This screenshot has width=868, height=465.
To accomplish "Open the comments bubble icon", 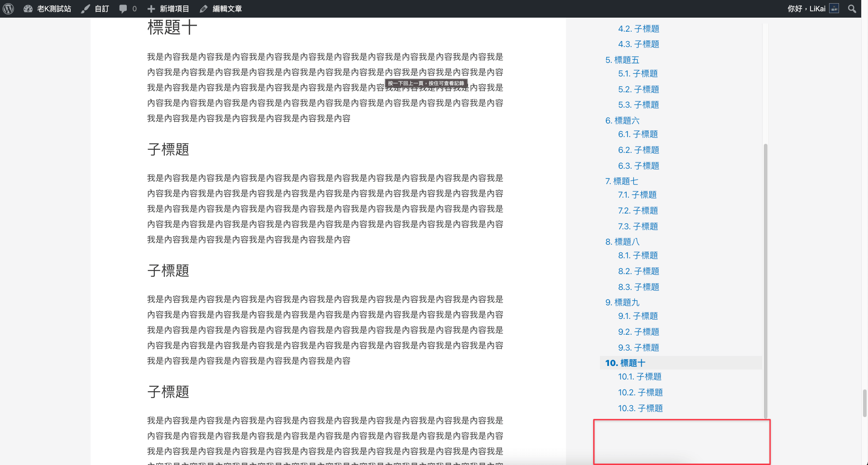I will [123, 9].
